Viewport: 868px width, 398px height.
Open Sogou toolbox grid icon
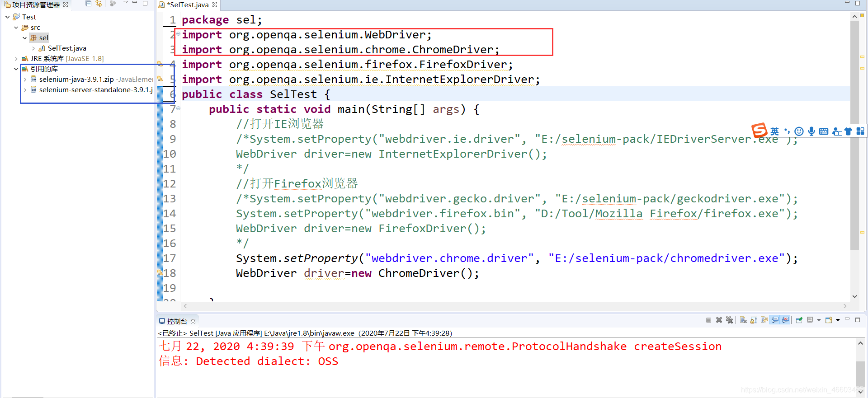860,131
